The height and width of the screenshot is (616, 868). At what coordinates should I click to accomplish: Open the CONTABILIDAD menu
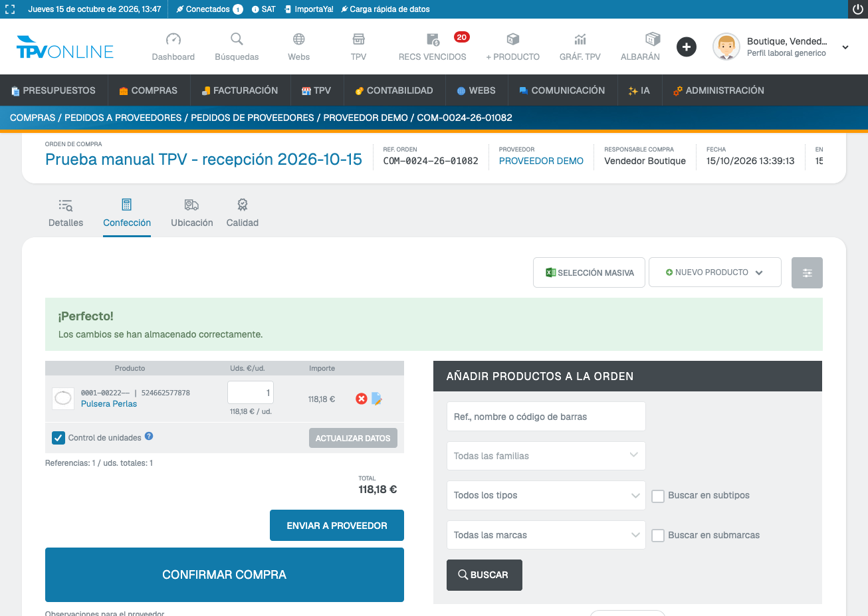[x=394, y=90]
